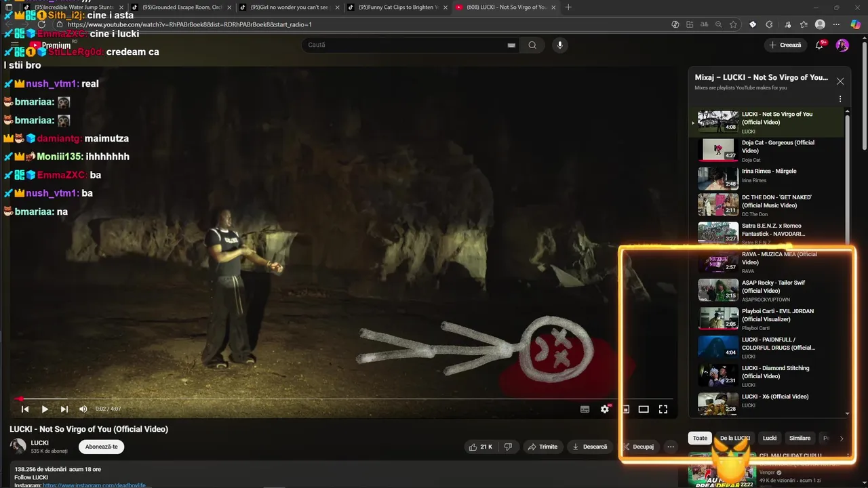Open playlist panel three-dot menu
This screenshot has width=868, height=488.
click(x=840, y=99)
